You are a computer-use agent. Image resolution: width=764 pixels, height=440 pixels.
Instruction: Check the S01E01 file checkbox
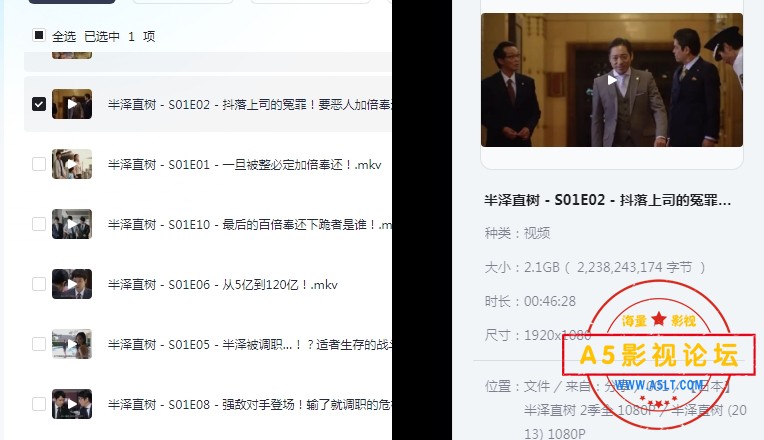pos(39,164)
